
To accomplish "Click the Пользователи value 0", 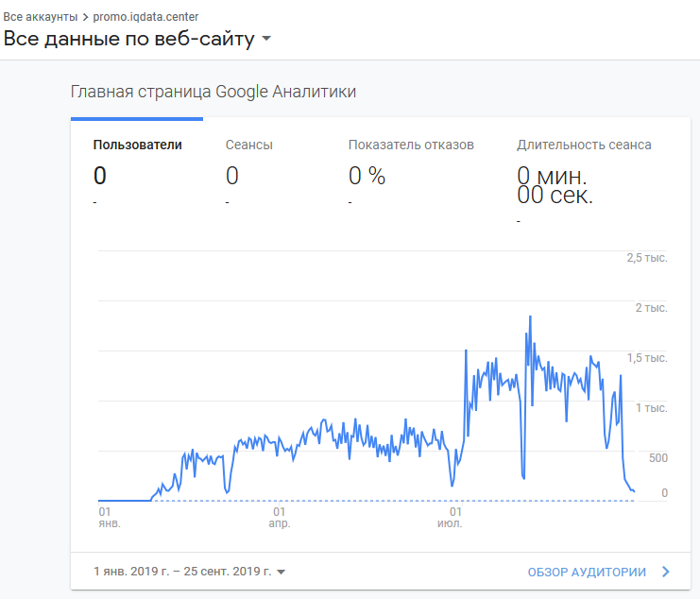I will [x=100, y=176].
